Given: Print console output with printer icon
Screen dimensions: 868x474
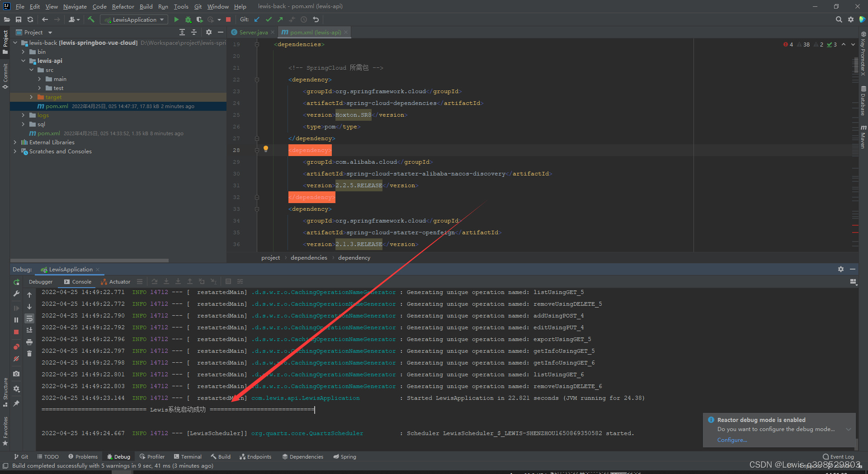Looking at the screenshot, I should tap(29, 342).
